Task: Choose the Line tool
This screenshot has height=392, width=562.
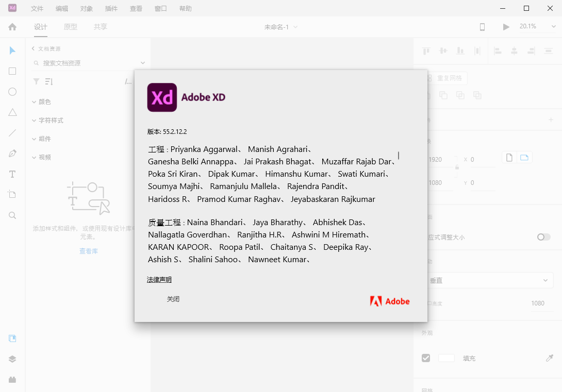Action: click(12, 133)
